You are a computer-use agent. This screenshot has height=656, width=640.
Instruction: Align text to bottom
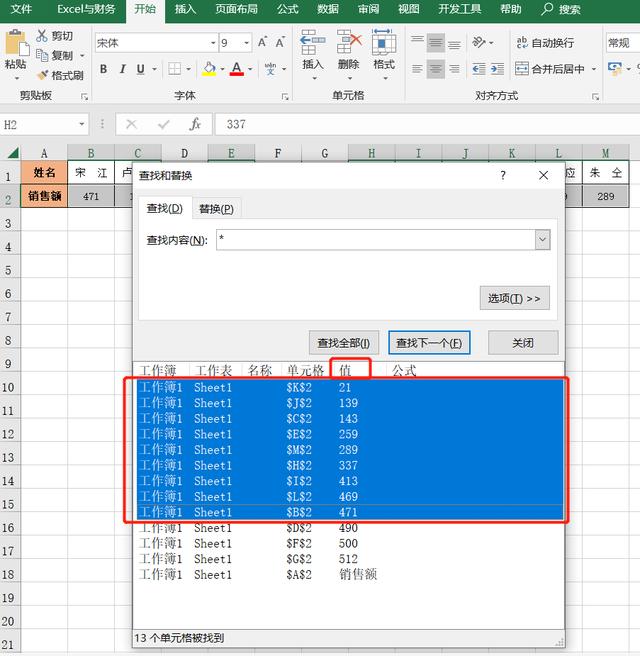(454, 43)
